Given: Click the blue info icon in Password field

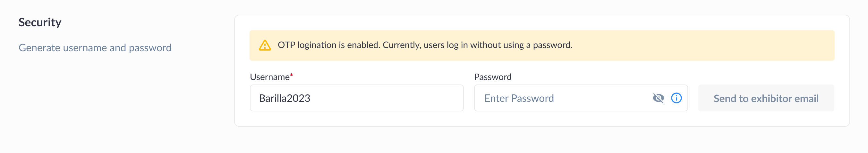Looking at the screenshot, I should (x=676, y=98).
